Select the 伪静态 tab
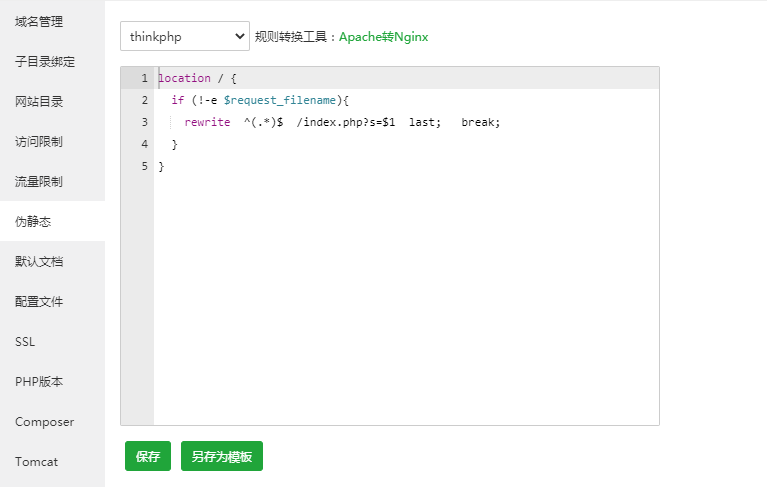This screenshot has width=767, height=487. click(x=33, y=221)
